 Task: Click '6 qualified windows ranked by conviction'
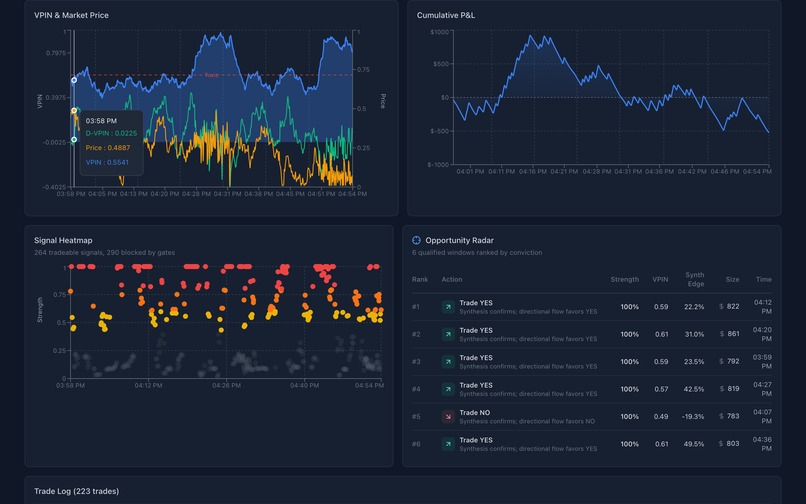pyautogui.click(x=477, y=253)
